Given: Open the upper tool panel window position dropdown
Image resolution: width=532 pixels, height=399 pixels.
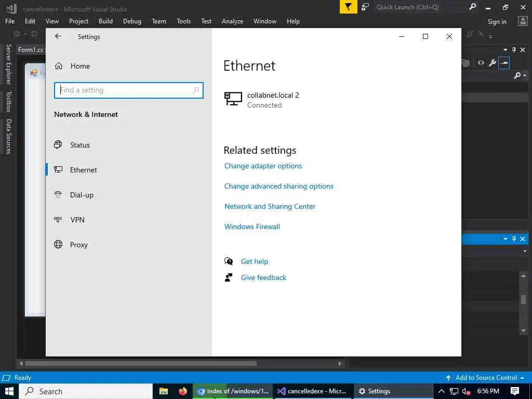Looking at the screenshot, I should 505,50.
